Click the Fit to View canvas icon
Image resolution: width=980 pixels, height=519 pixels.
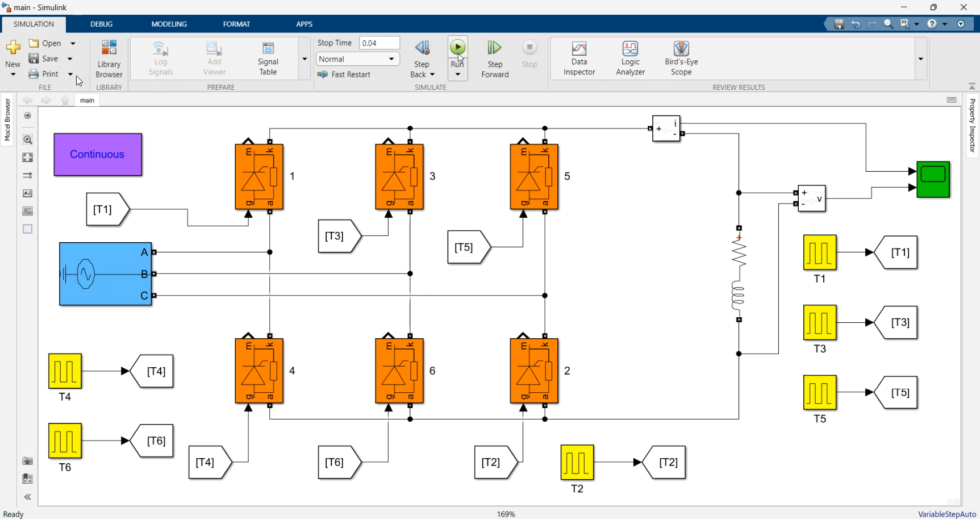[x=27, y=157]
